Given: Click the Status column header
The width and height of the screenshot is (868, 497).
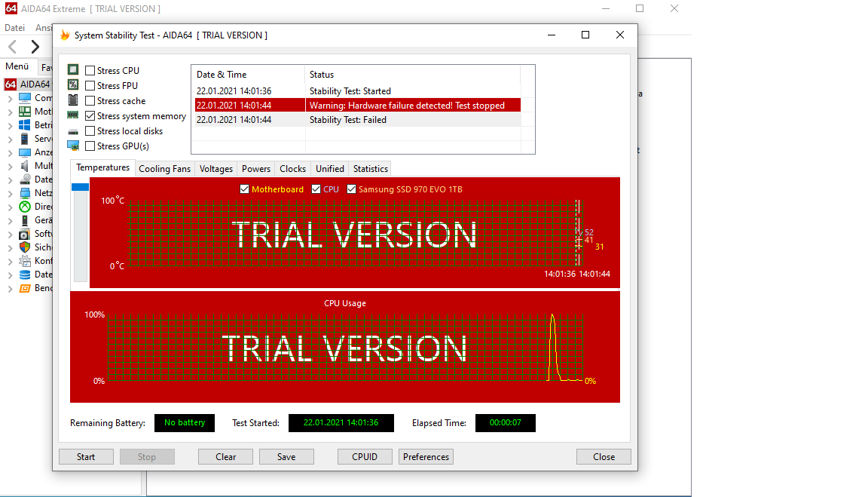Looking at the screenshot, I should tap(412, 74).
